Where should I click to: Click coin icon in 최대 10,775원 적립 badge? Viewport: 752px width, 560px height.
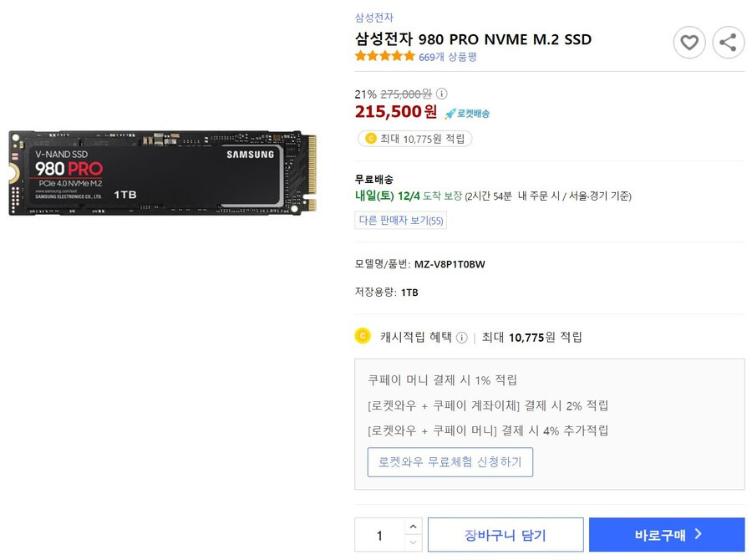point(371,139)
